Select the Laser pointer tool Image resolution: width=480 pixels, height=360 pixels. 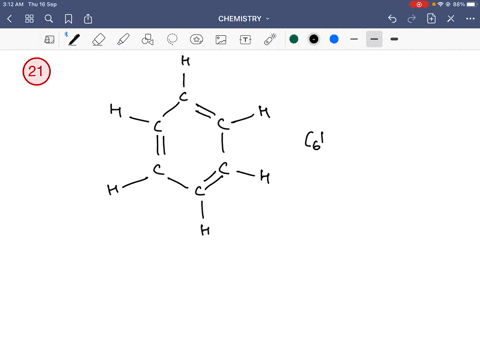pyautogui.click(x=270, y=39)
